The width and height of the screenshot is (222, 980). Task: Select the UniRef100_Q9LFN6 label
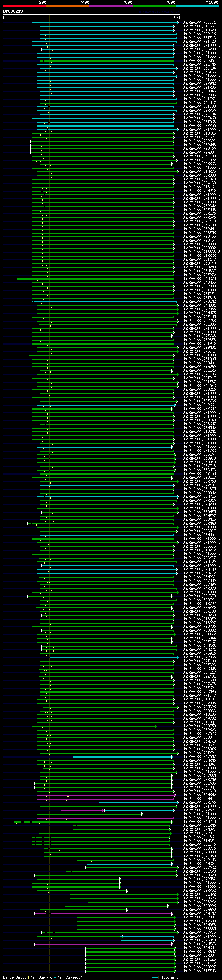[199, 64]
